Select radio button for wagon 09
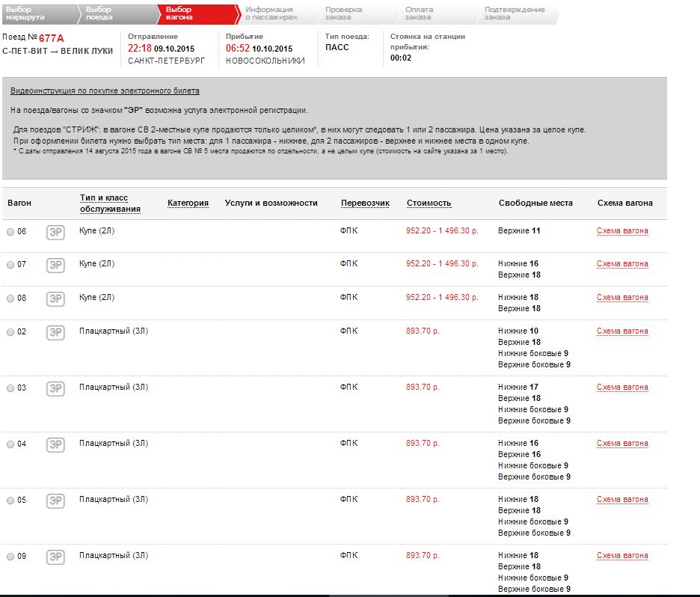700x597 pixels. click(10, 557)
